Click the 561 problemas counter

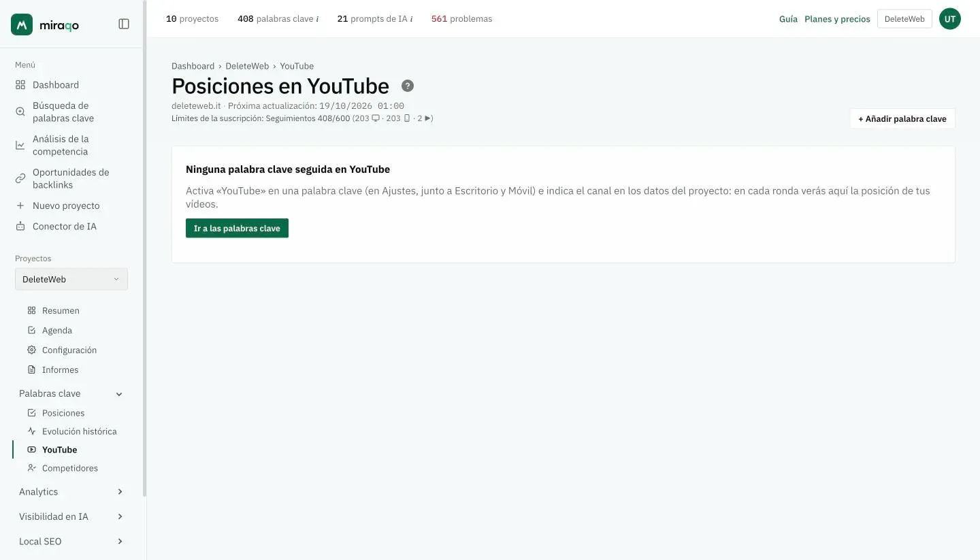click(x=461, y=19)
